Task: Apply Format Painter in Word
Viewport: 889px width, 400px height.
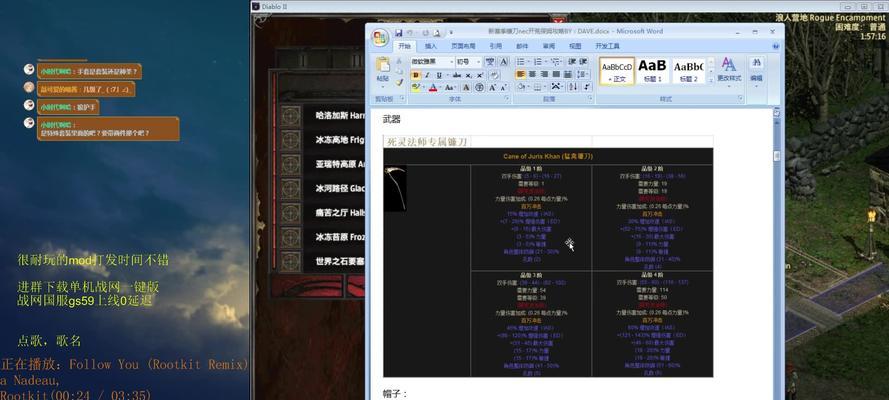Action: (x=399, y=82)
